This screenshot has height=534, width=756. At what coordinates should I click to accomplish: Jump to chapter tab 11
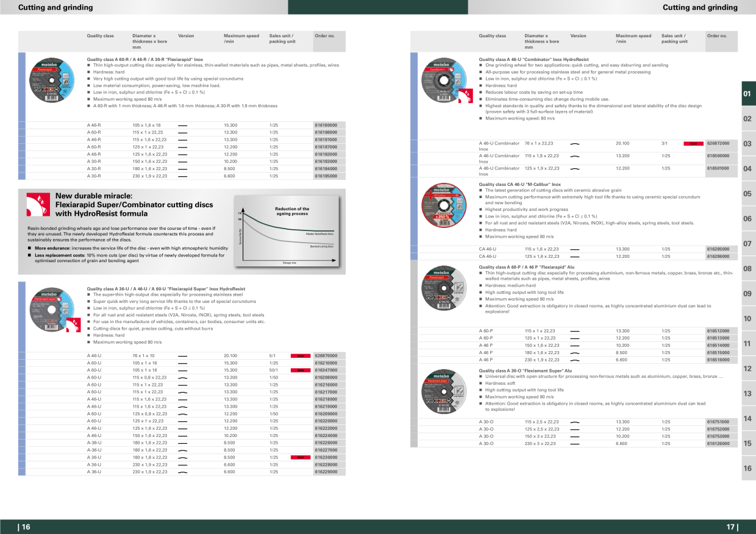pyautogui.click(x=747, y=344)
